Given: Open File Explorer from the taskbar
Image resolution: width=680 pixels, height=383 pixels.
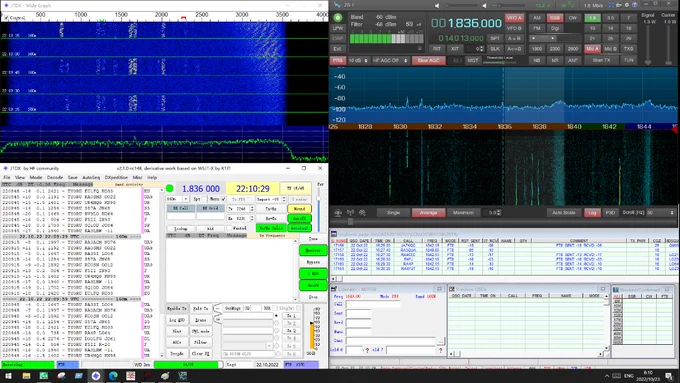Looking at the screenshot, I should (x=26, y=376).
